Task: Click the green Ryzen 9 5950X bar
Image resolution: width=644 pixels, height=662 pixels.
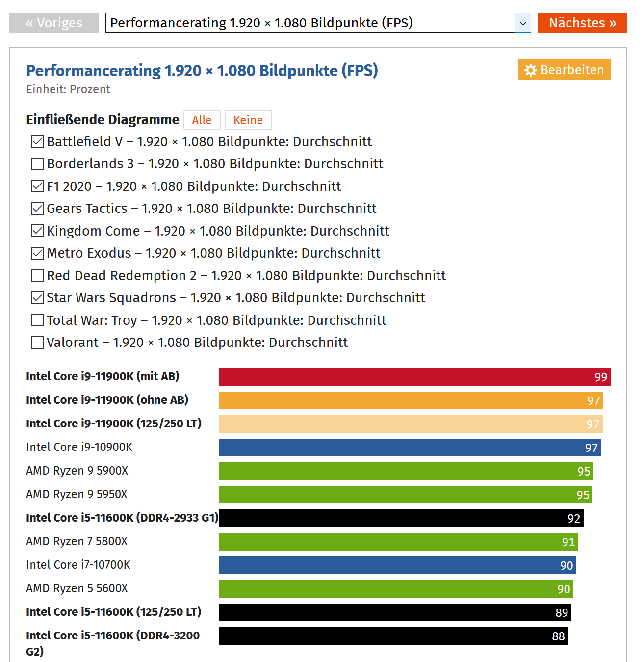Action: pos(406,495)
